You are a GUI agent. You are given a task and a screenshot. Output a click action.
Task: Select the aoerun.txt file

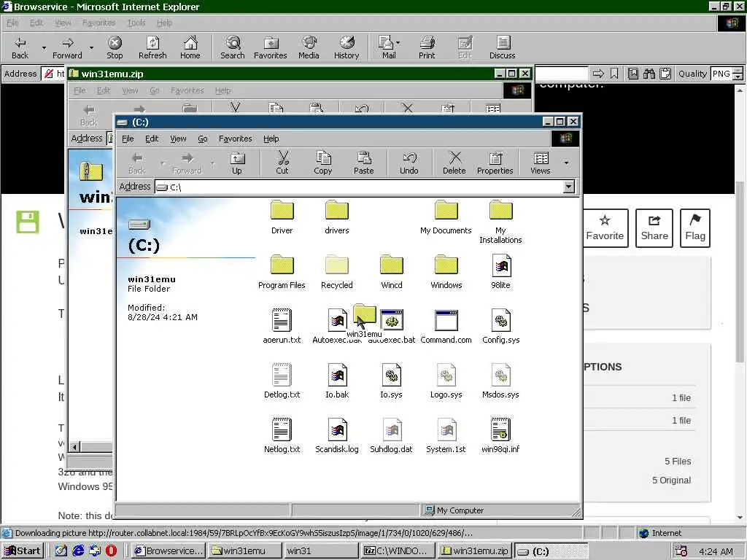pos(282,327)
